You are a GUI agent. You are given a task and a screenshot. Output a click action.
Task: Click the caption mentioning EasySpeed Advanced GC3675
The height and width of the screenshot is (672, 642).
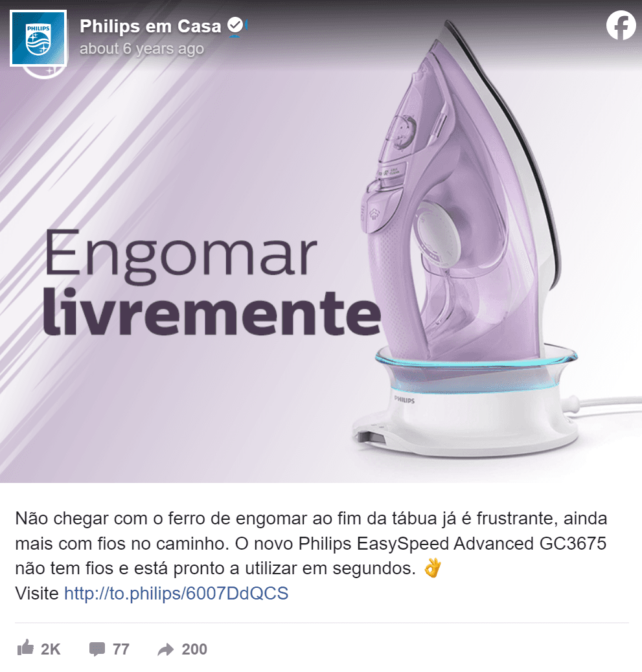[311, 543]
